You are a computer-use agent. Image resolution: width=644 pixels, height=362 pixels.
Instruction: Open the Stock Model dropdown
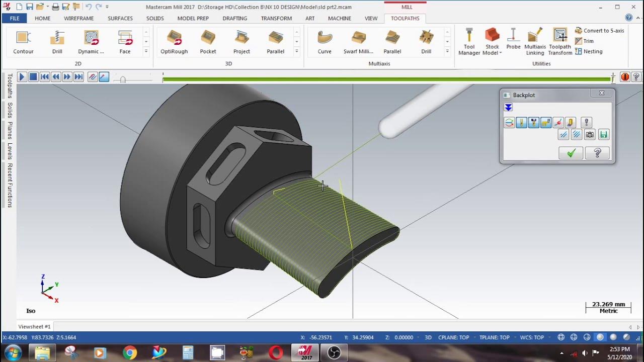[x=492, y=53]
